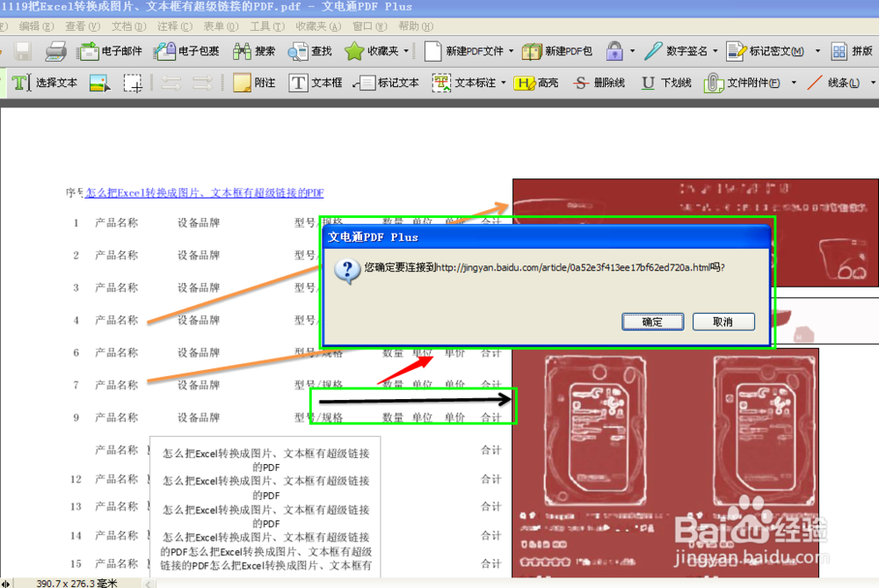Open the 电子邮件 email tool
Screen dimensions: 879x588
tap(110, 52)
